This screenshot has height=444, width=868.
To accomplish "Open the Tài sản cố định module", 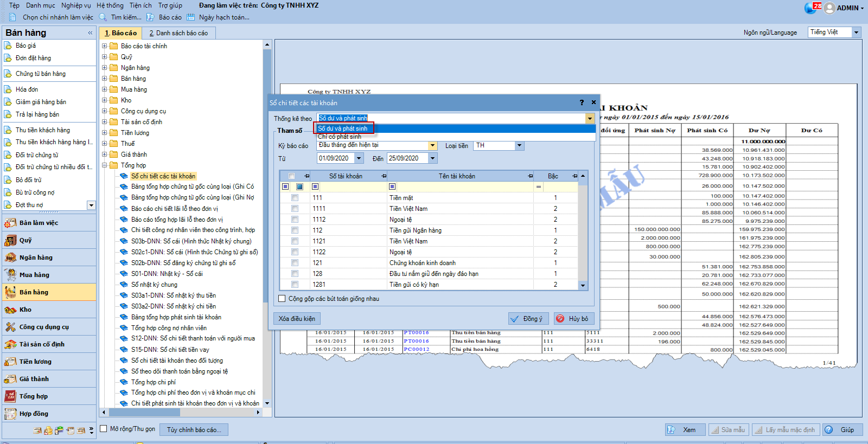I will (49, 344).
